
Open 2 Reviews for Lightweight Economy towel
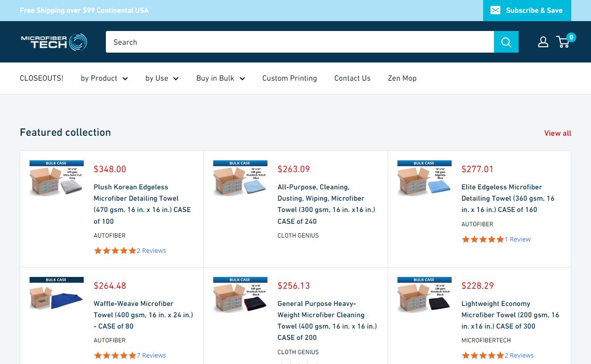[x=519, y=356]
